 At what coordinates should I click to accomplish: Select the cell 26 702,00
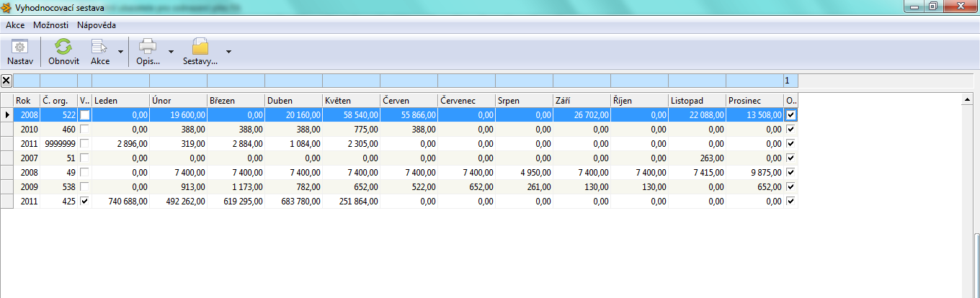pos(582,115)
